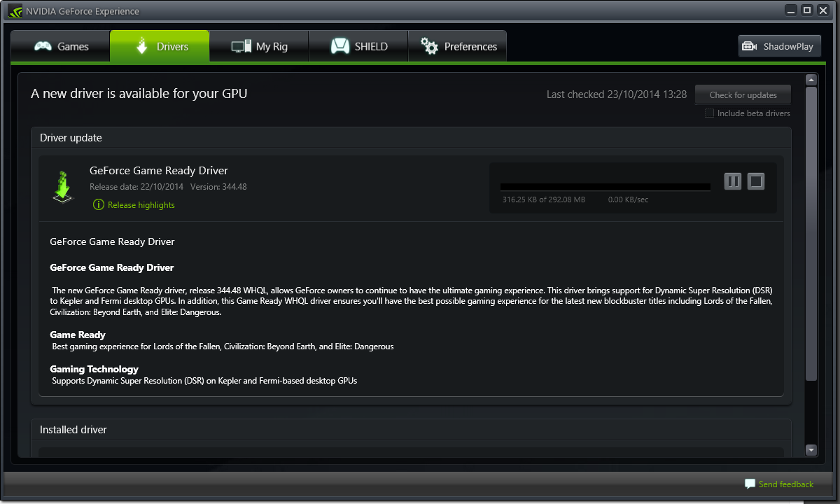Click the NVIDIA logo in title bar
Image resolution: width=840 pixels, height=504 pixels.
(15, 11)
